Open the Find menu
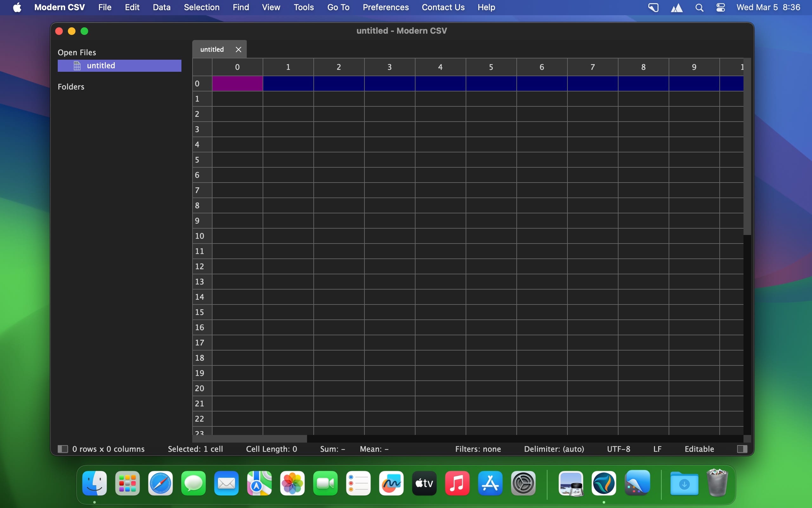 coord(240,7)
